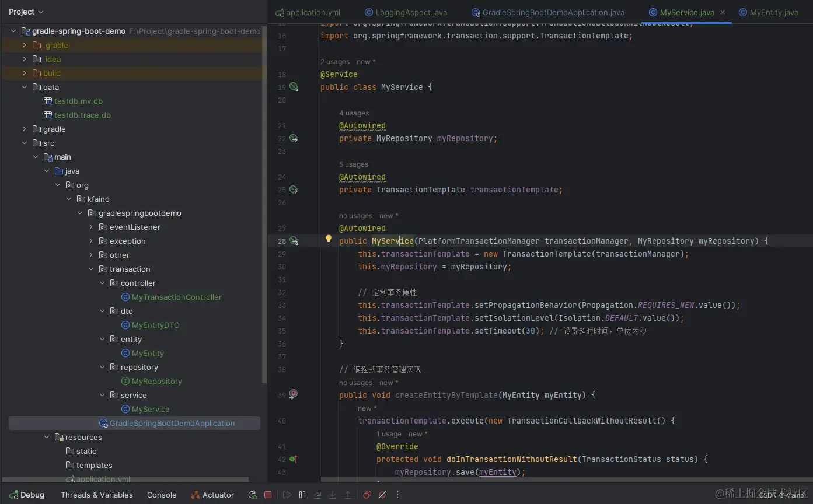Click the override gutter icon on line 42
Image resolution: width=813 pixels, height=504 pixels.
(x=294, y=459)
